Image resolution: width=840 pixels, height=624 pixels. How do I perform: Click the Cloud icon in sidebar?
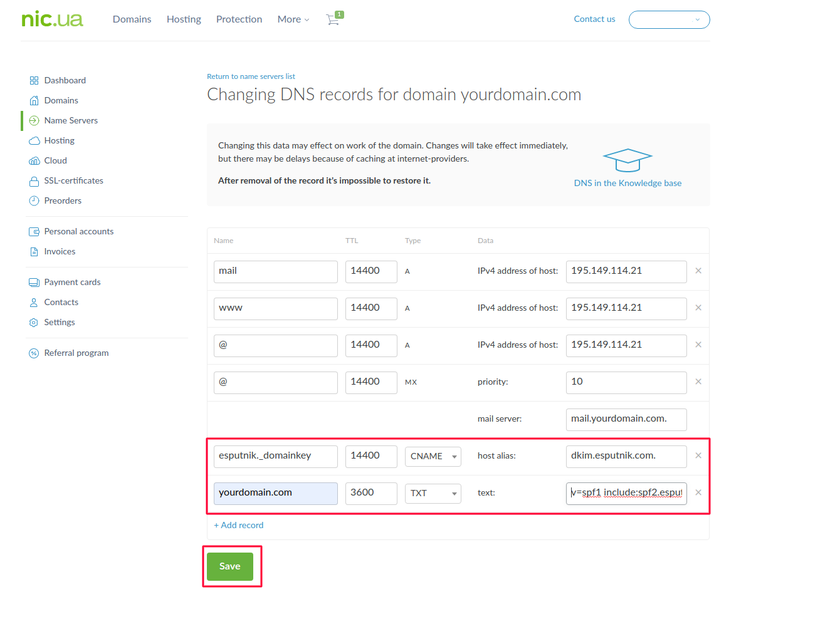click(34, 161)
